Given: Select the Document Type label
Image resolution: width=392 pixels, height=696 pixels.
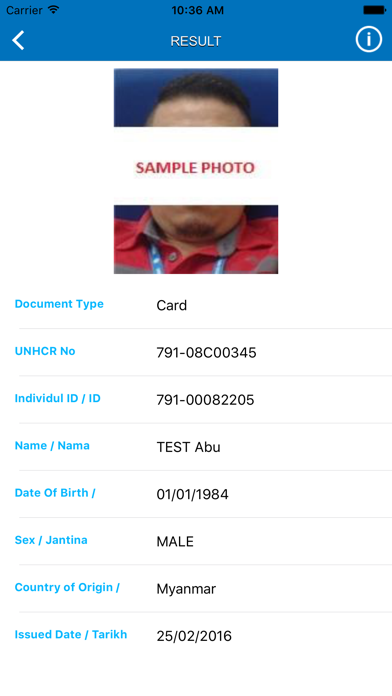Looking at the screenshot, I should pyautogui.click(x=59, y=304).
